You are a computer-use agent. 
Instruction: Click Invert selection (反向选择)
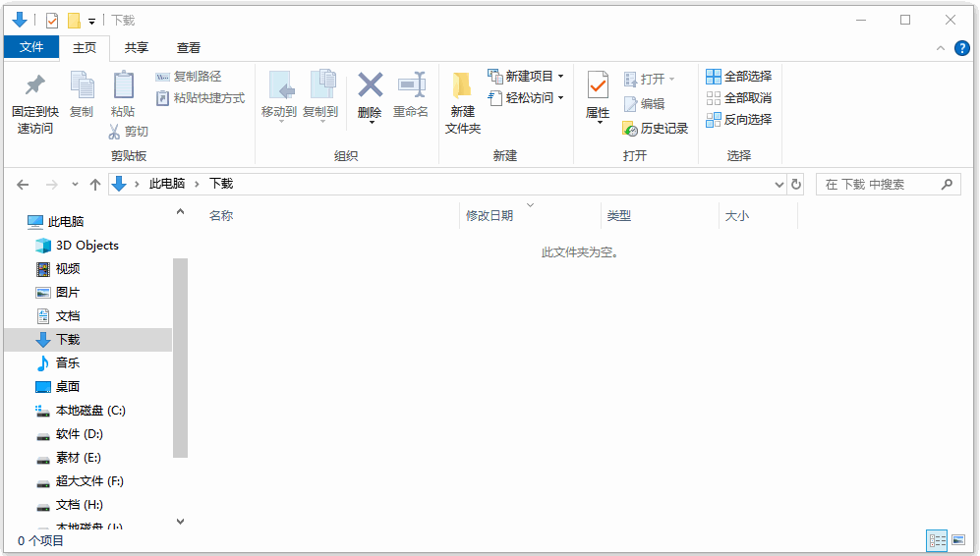coord(739,119)
